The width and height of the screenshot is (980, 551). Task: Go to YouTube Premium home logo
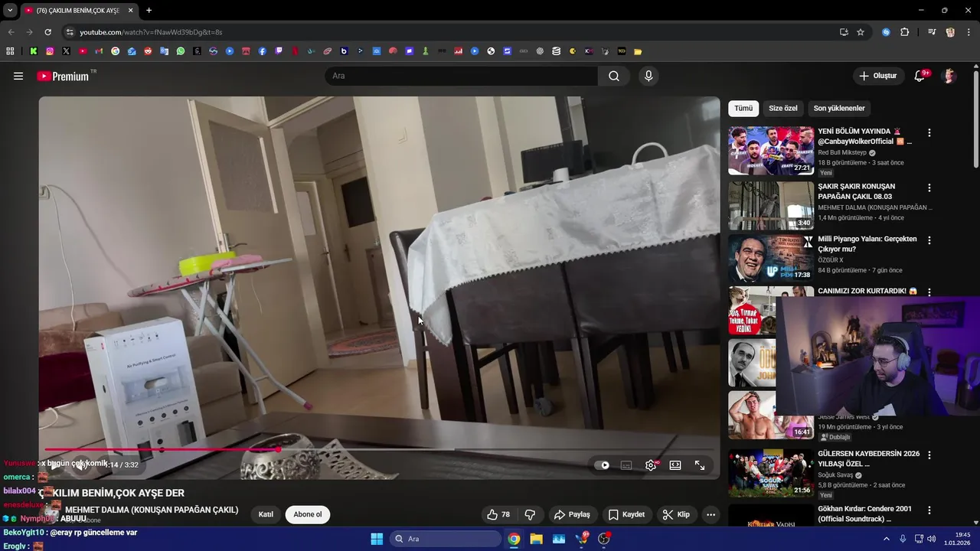pos(64,76)
